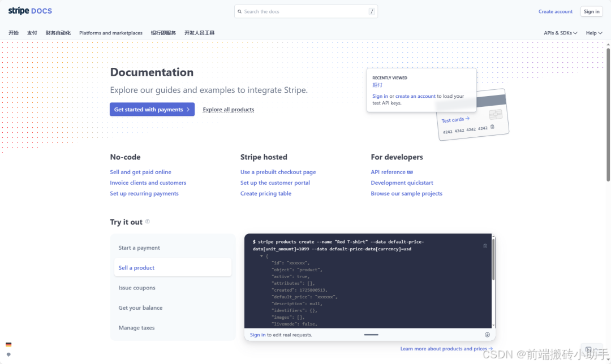Open Browse our sample projects link

406,193
